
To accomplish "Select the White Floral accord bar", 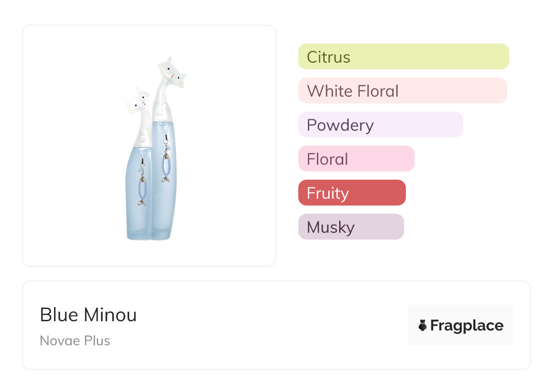I will (x=402, y=91).
